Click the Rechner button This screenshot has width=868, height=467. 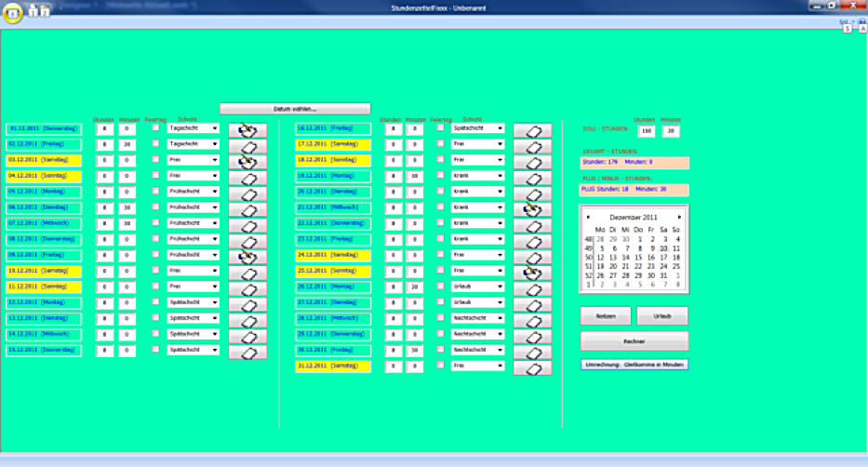pos(634,340)
